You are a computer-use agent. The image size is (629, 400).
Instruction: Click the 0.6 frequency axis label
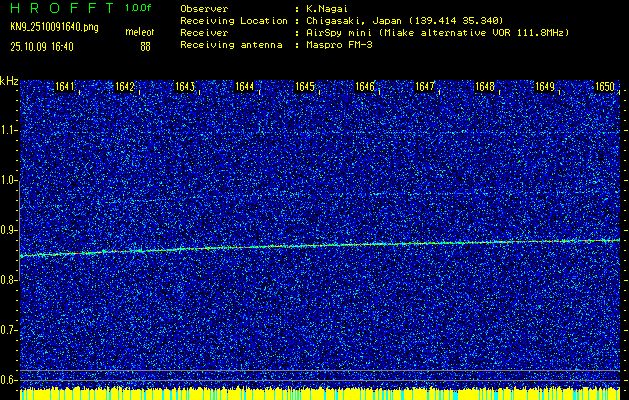point(9,379)
